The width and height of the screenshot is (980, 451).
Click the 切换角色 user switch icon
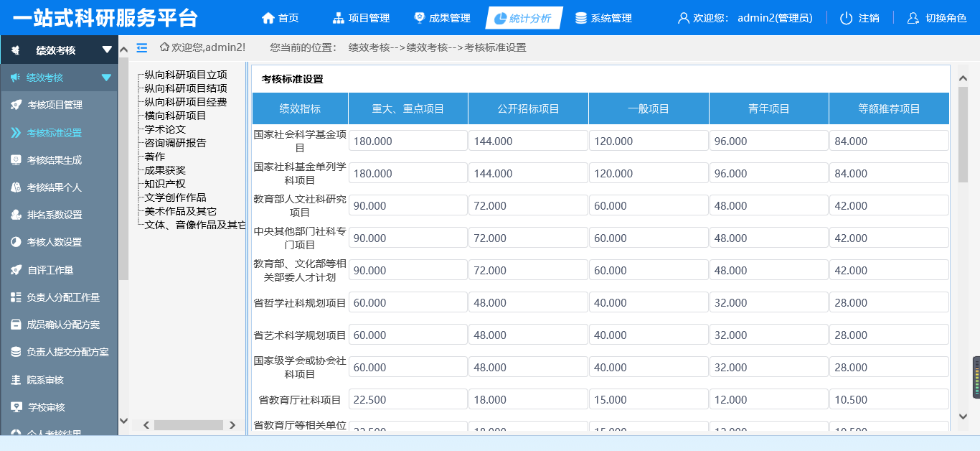point(913,18)
